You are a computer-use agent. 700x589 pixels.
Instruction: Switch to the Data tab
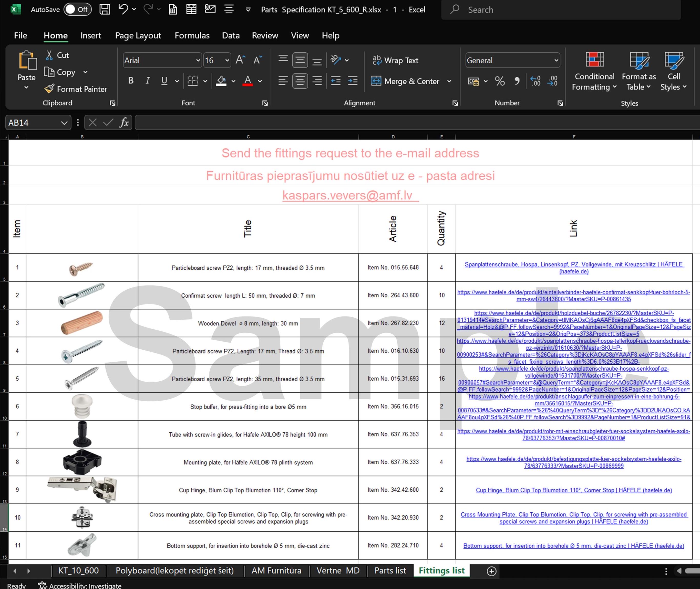[x=231, y=35]
